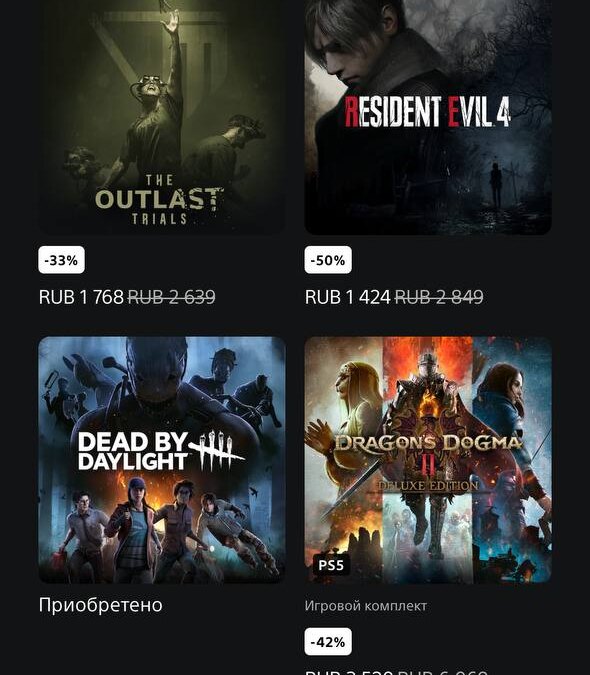Open the Resident Evil 4 cover art
This screenshot has width=590, height=675.
tap(428, 117)
